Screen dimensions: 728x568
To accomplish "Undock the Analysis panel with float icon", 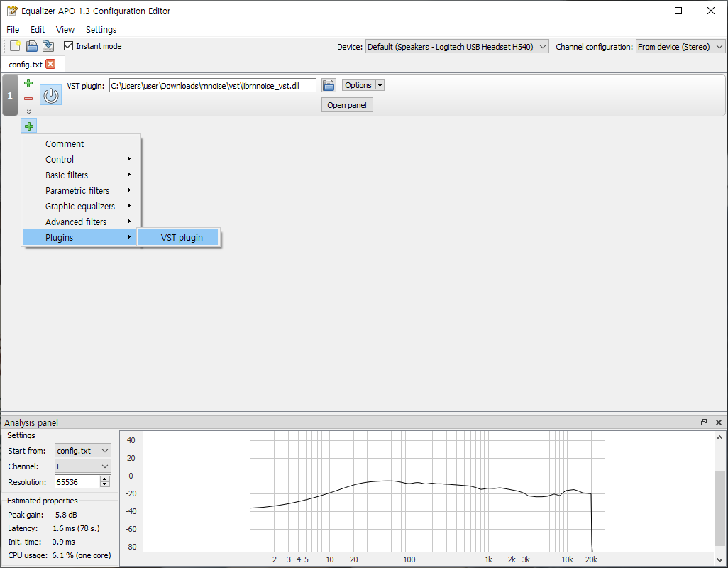I will pos(704,422).
